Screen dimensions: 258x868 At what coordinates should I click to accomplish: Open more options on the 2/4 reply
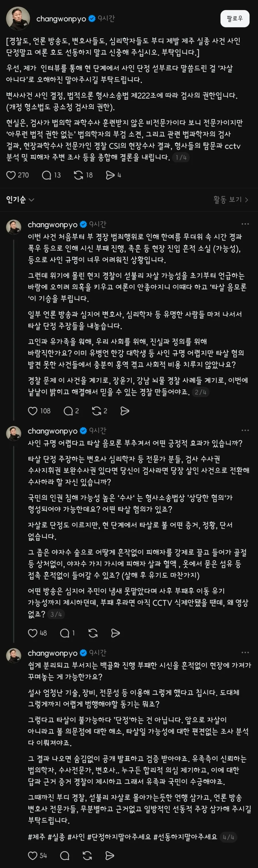click(245, 224)
